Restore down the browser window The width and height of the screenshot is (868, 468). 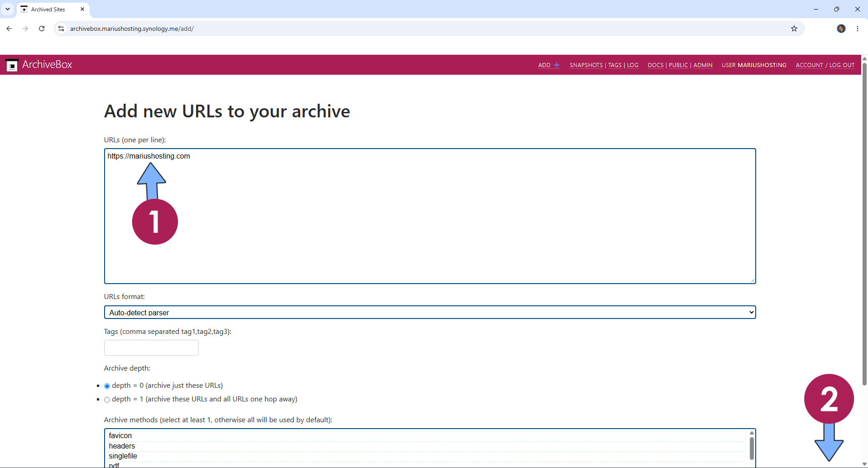(x=837, y=9)
